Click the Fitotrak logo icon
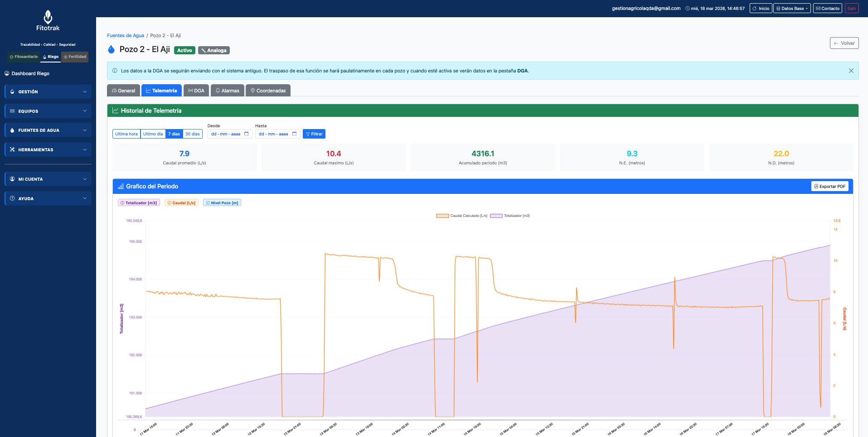Screen dimensions: 868x437 (x=48, y=17)
